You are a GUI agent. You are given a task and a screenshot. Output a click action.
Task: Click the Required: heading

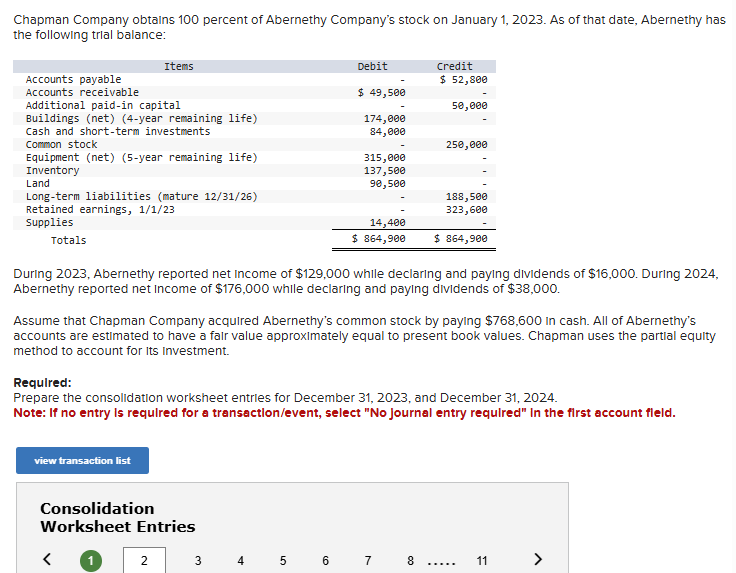tap(42, 382)
